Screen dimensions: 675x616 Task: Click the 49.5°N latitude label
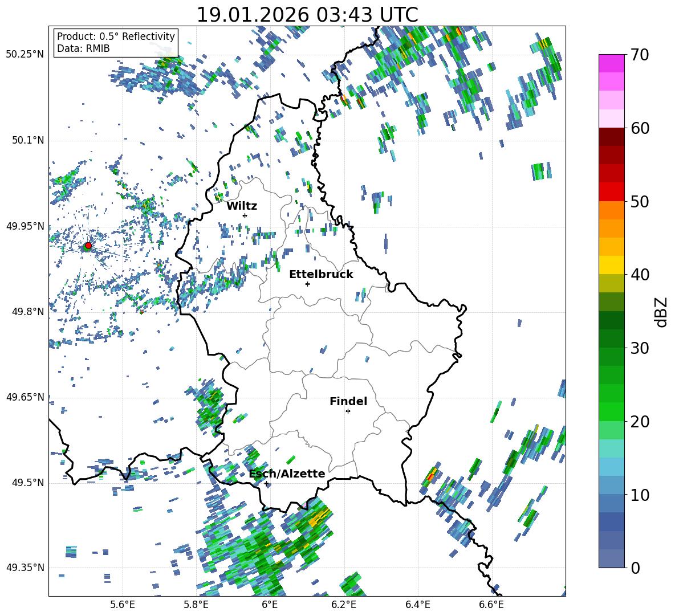[x=27, y=483]
